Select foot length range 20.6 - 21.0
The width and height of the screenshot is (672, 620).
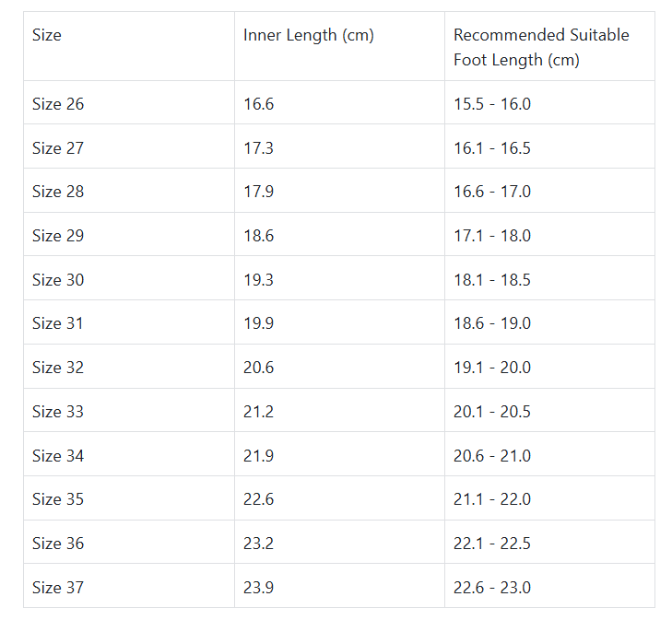tap(492, 456)
